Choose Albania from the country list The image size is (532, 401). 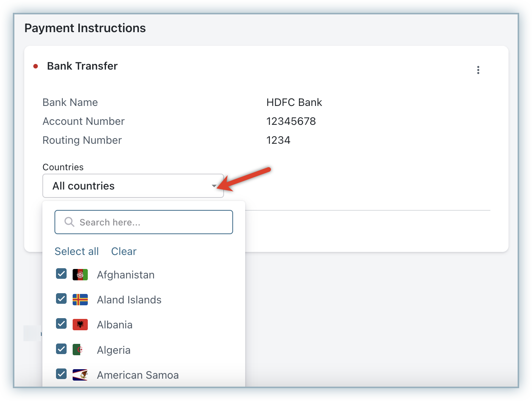click(x=115, y=325)
